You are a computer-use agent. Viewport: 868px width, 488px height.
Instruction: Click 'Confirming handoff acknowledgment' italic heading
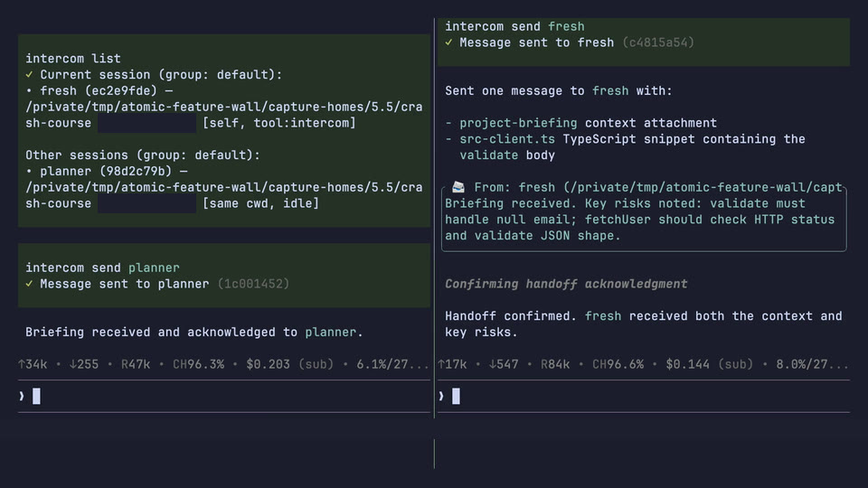point(566,284)
